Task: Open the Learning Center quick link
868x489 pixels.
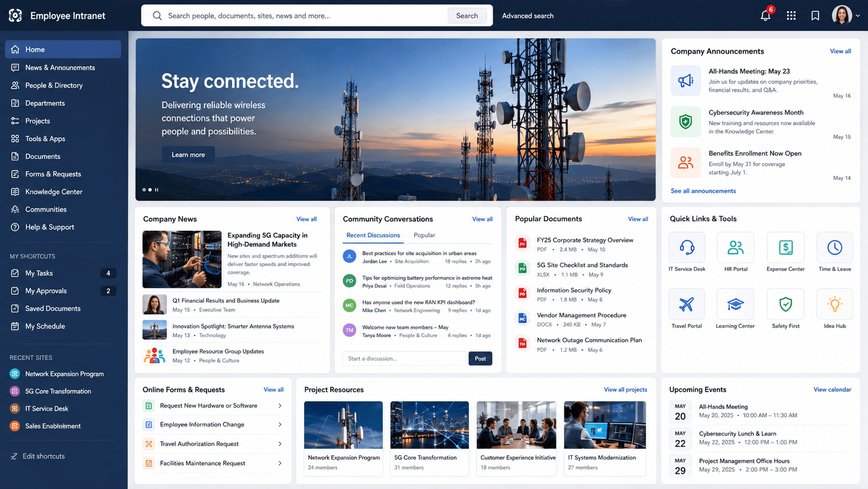Action: pos(736,305)
